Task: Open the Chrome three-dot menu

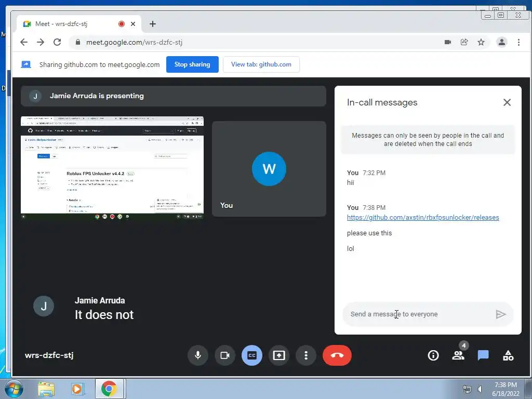Action: point(519,42)
